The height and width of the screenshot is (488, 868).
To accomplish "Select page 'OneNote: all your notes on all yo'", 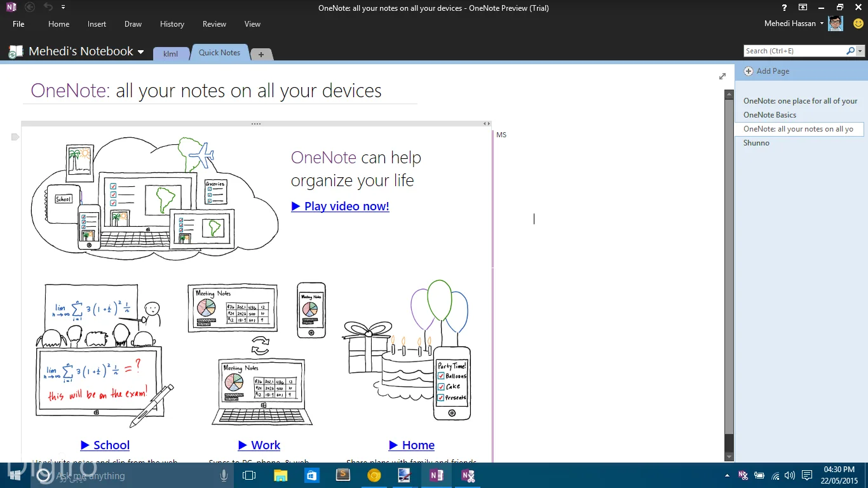I will click(x=799, y=129).
